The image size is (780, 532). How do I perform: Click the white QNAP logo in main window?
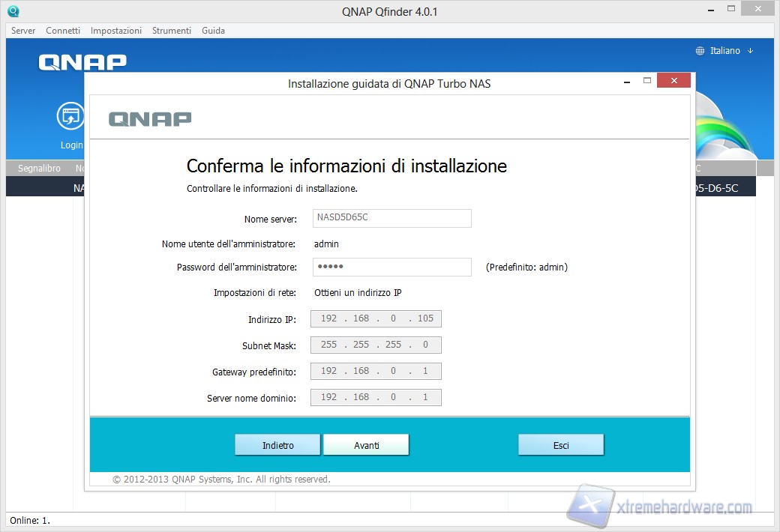point(82,62)
